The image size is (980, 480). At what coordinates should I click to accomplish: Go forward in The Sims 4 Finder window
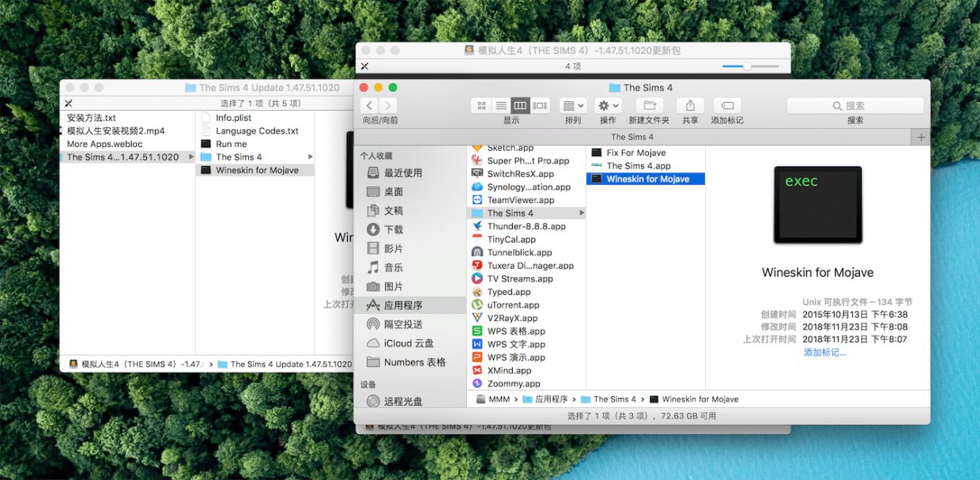pos(388,105)
